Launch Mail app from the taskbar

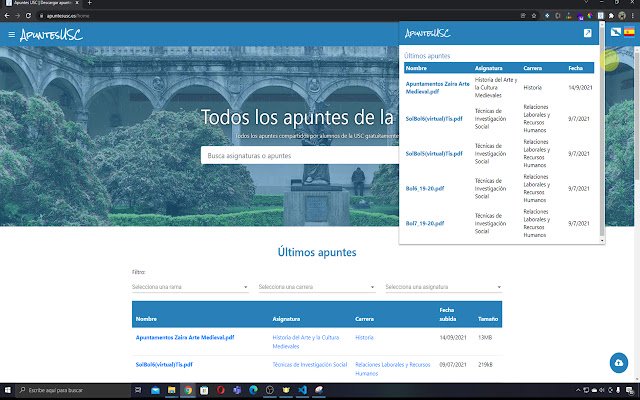click(155, 390)
